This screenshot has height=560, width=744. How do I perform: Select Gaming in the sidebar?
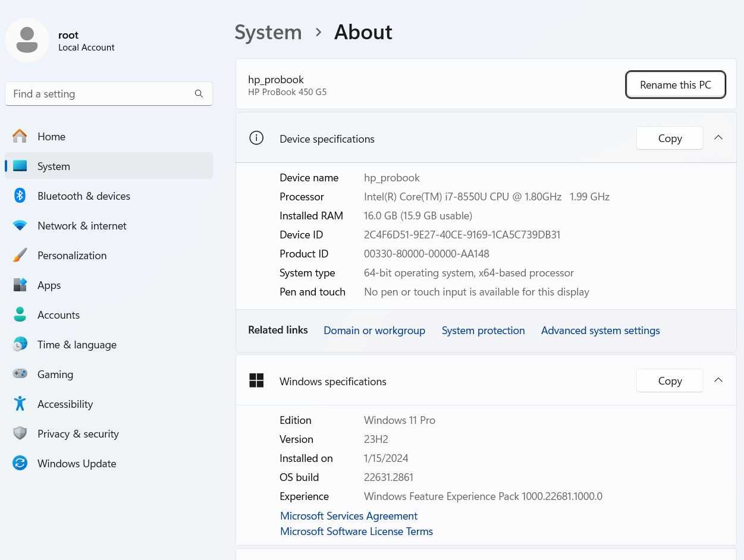click(109, 374)
